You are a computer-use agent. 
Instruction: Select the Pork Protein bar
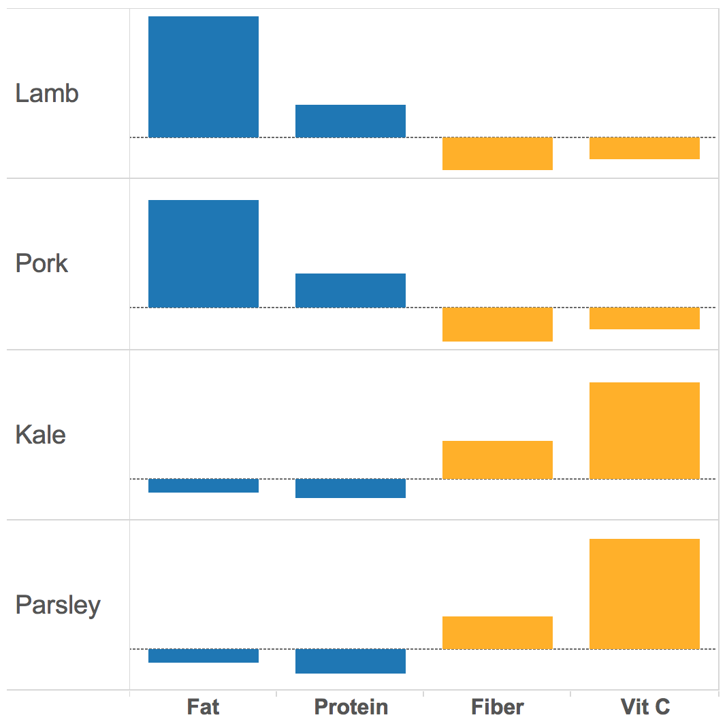(350, 291)
